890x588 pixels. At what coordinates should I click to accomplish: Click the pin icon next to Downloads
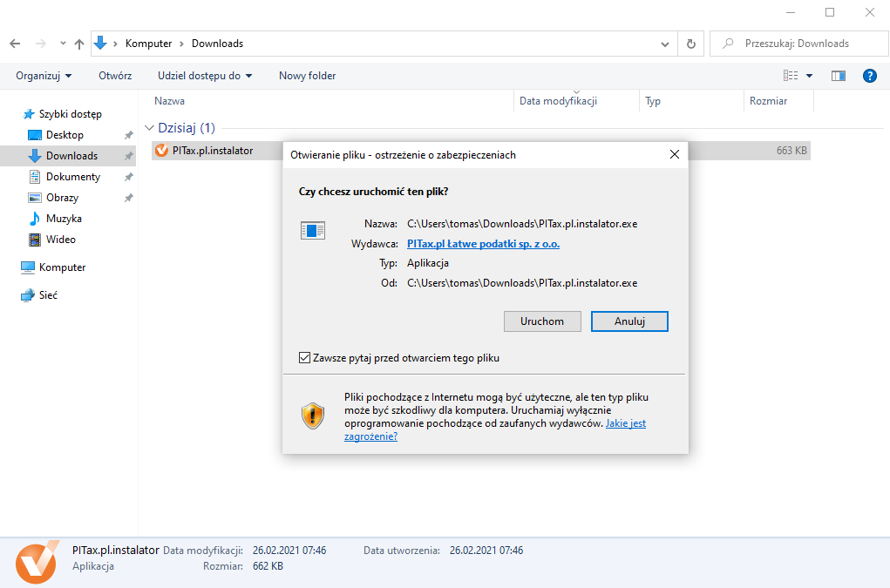[129, 156]
